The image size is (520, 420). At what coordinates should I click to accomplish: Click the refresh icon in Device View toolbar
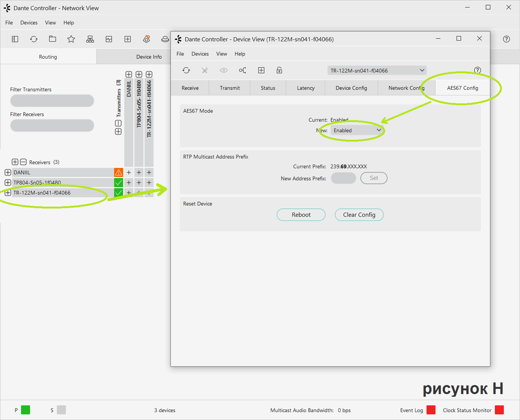[186, 70]
